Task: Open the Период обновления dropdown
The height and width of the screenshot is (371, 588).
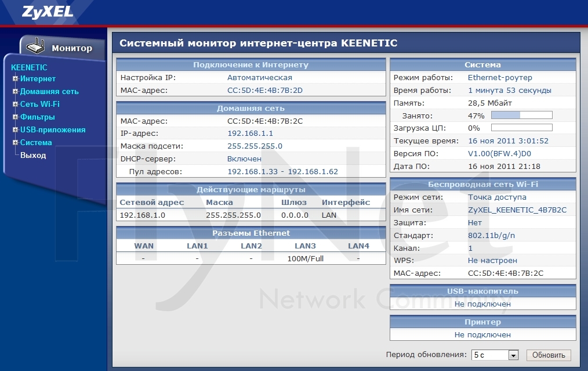Action: (x=495, y=355)
